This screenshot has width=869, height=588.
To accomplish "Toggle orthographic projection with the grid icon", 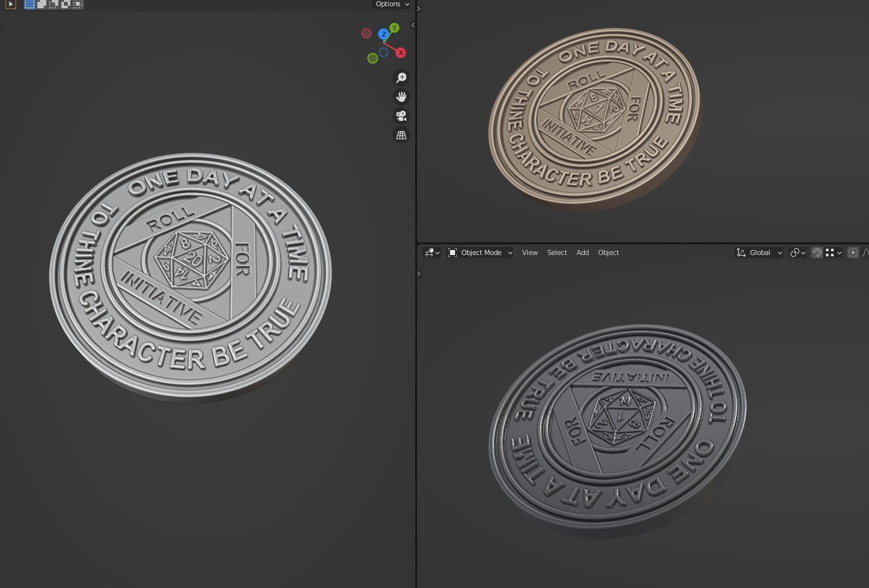I will click(401, 135).
